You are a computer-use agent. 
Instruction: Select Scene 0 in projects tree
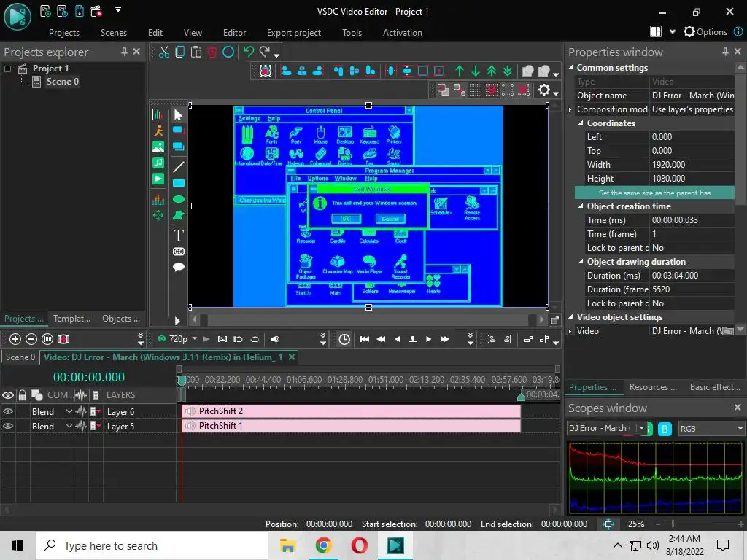click(x=62, y=82)
